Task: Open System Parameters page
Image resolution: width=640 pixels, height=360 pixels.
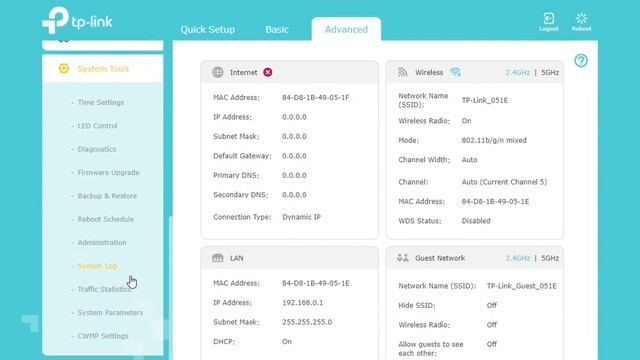Action: [x=110, y=313]
